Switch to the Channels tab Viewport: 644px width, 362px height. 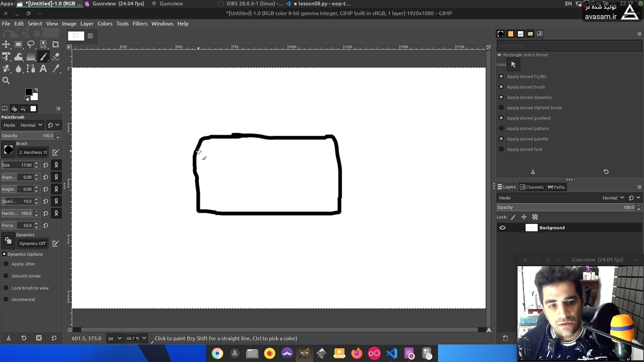[532, 187]
